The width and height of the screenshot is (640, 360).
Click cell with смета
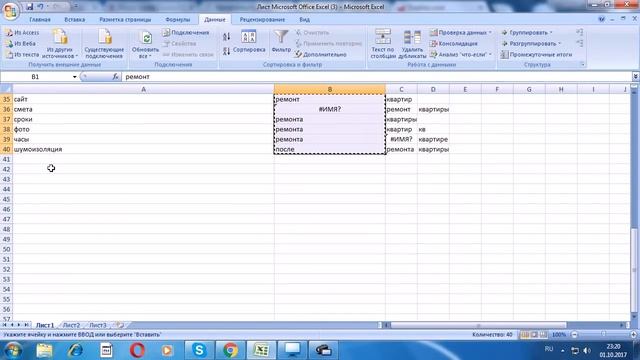pyautogui.click(x=143, y=109)
